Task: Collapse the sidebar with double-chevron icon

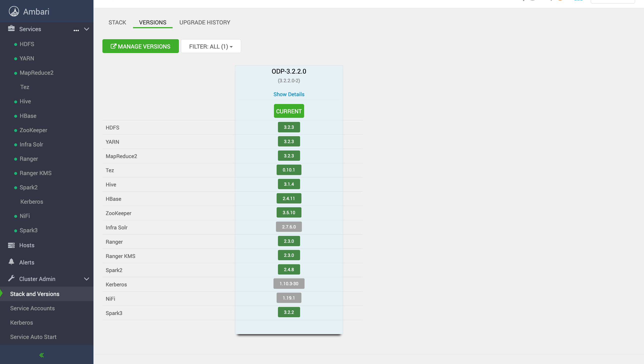Action: tap(41, 355)
